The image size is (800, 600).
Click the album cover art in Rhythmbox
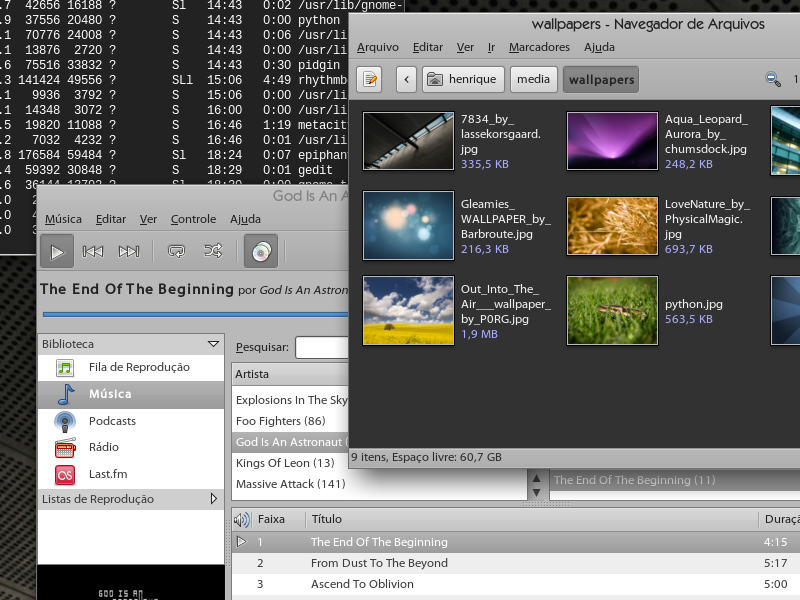click(131, 583)
